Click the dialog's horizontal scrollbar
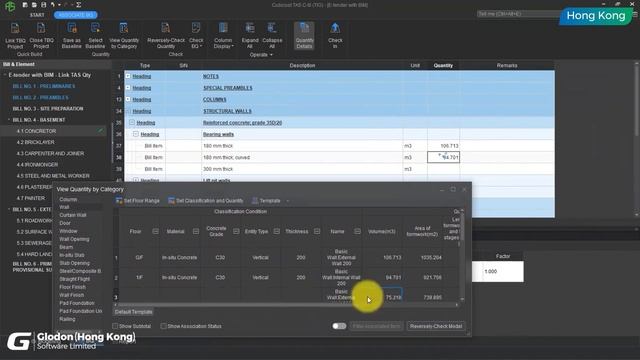Screen dimensions: 640x360 [x=286, y=304]
